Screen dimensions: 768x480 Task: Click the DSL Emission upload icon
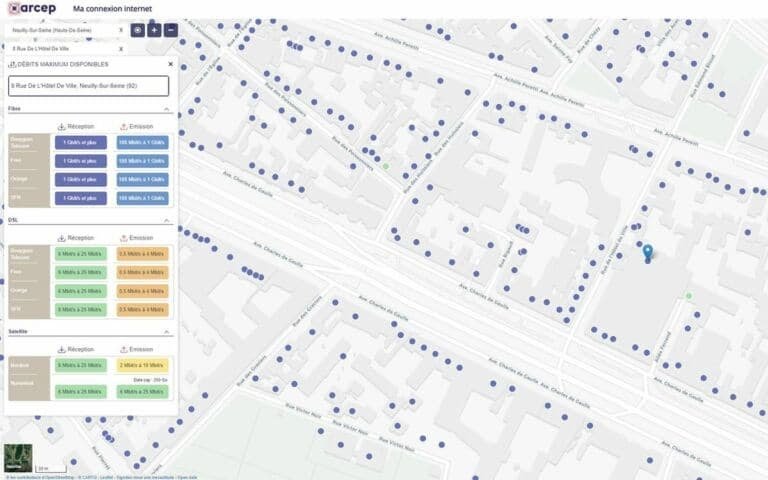click(123, 238)
